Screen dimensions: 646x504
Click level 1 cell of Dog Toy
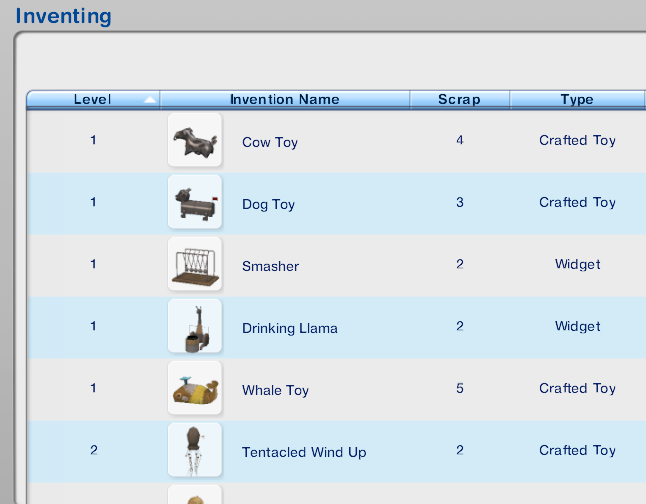(94, 202)
